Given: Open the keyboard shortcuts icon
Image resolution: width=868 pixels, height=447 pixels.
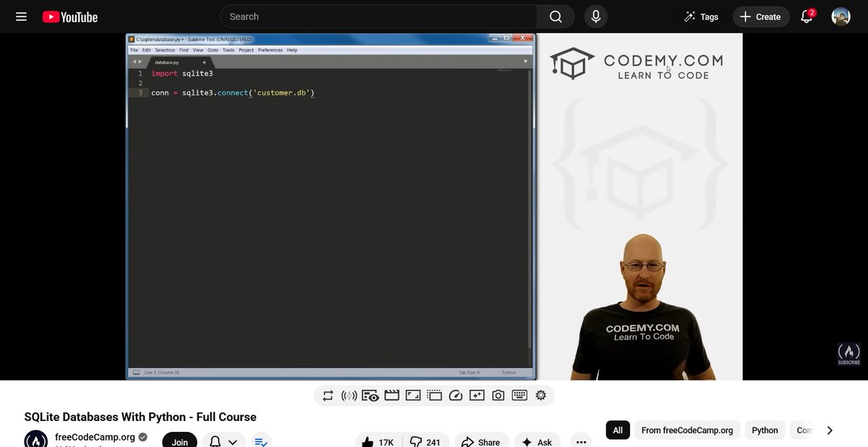Looking at the screenshot, I should (x=519, y=396).
